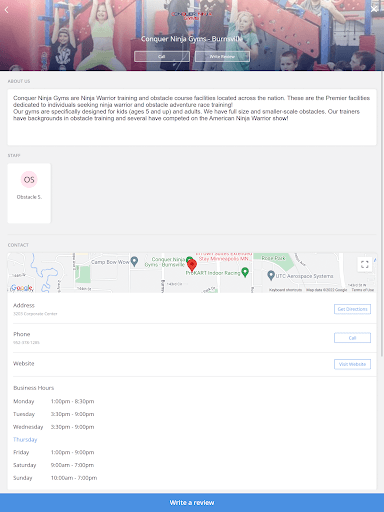
Task: Select UTC Aerospace Systems map marker
Action: [271, 275]
